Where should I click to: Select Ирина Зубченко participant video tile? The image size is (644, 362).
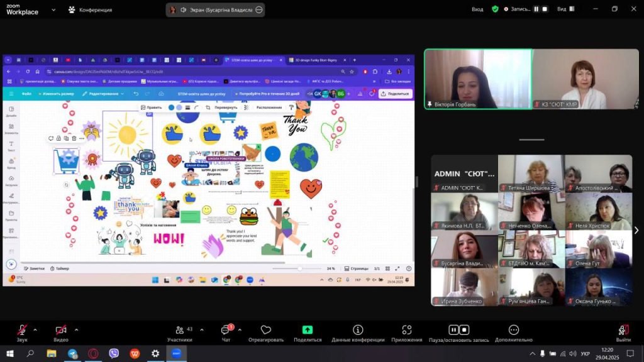click(x=465, y=287)
